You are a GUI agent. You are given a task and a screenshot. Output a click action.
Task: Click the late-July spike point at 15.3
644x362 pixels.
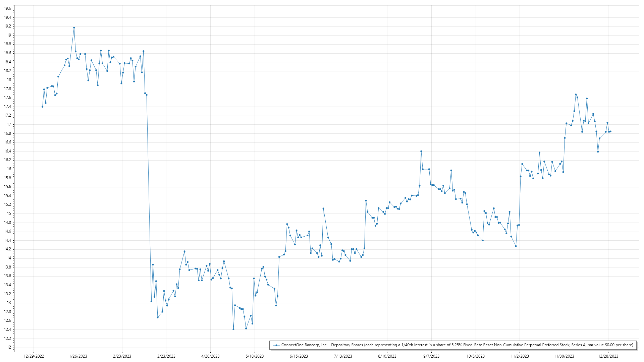(366, 200)
